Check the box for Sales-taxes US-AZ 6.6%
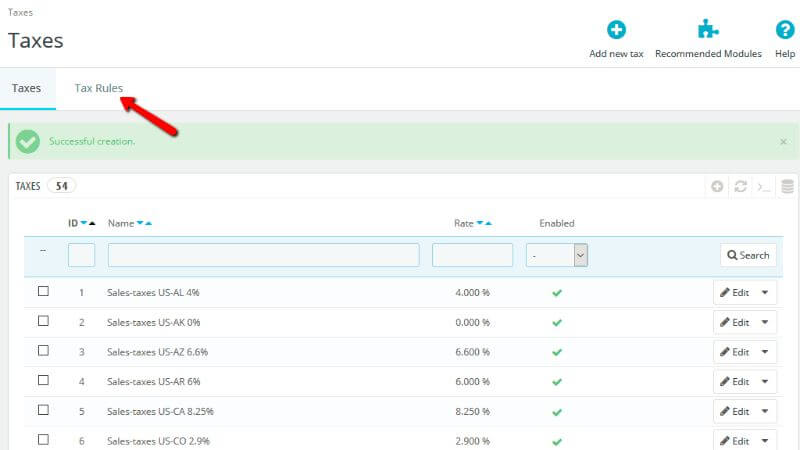 (x=43, y=351)
